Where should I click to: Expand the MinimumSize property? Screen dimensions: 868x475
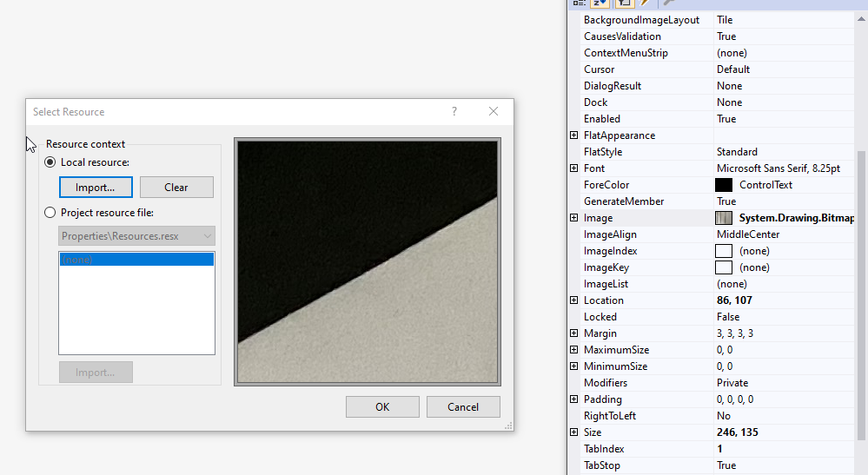pos(574,366)
